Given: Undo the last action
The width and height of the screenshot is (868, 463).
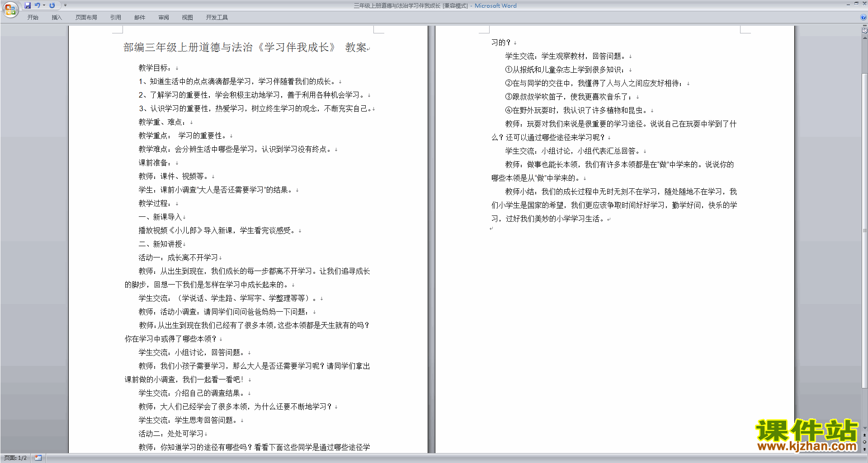Looking at the screenshot, I should [x=38, y=5].
